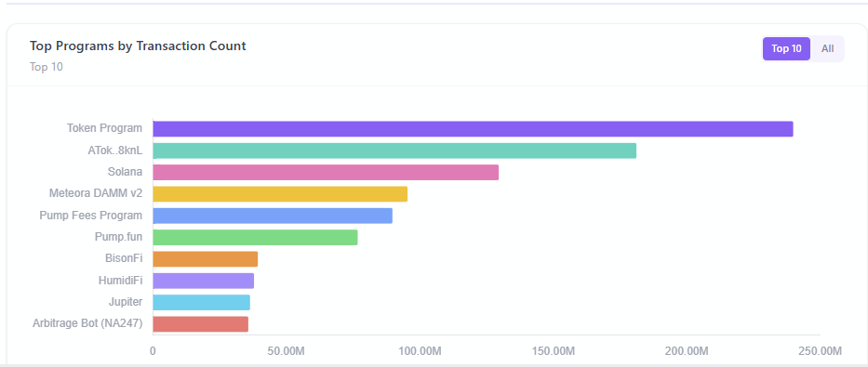
Task: Click the lavender HumidiFi bar
Action: [203, 281]
